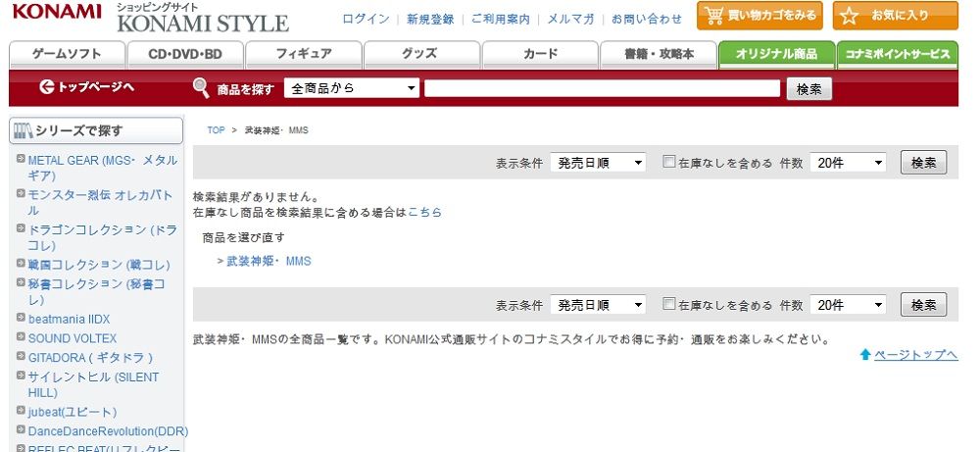The width and height of the screenshot is (980, 452).
Task: Open the KONAMI STYLE site logo
Action: pos(203,18)
